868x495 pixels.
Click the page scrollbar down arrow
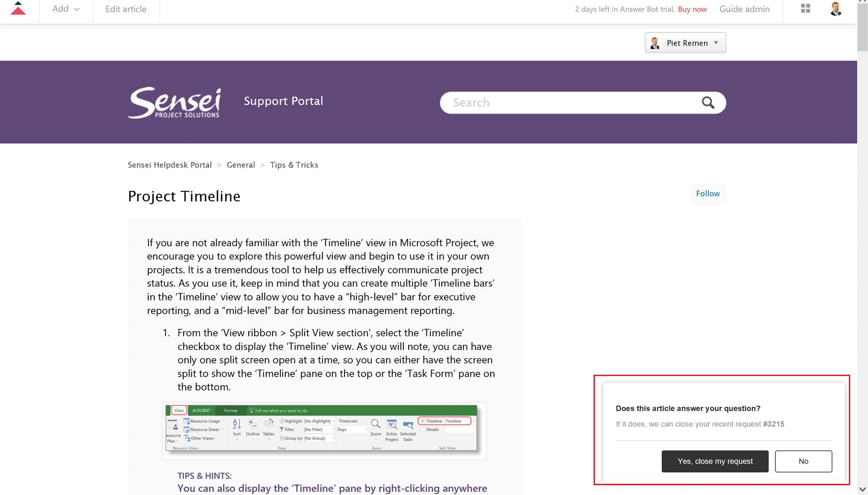(x=862, y=490)
